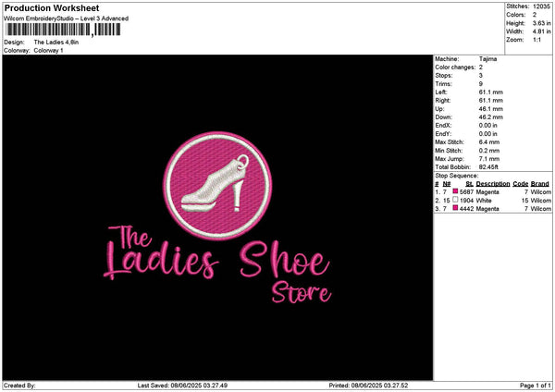Click the Zoom value 1:1

pos(536,40)
